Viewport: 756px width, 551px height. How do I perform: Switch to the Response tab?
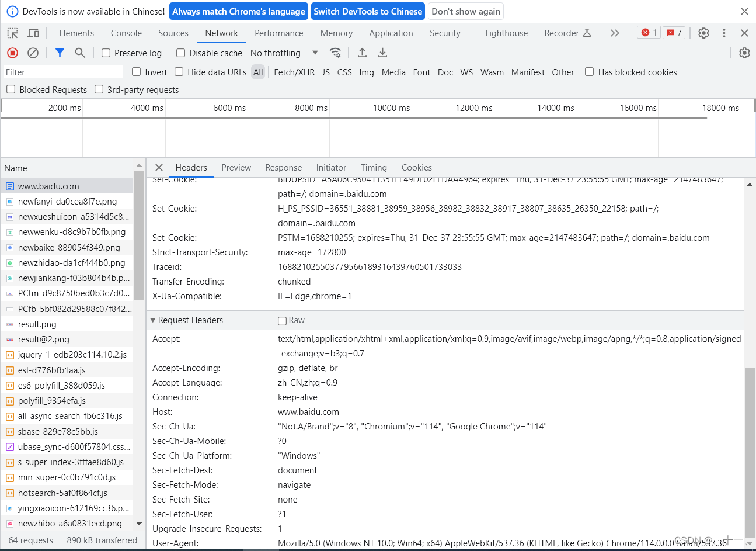click(x=283, y=168)
